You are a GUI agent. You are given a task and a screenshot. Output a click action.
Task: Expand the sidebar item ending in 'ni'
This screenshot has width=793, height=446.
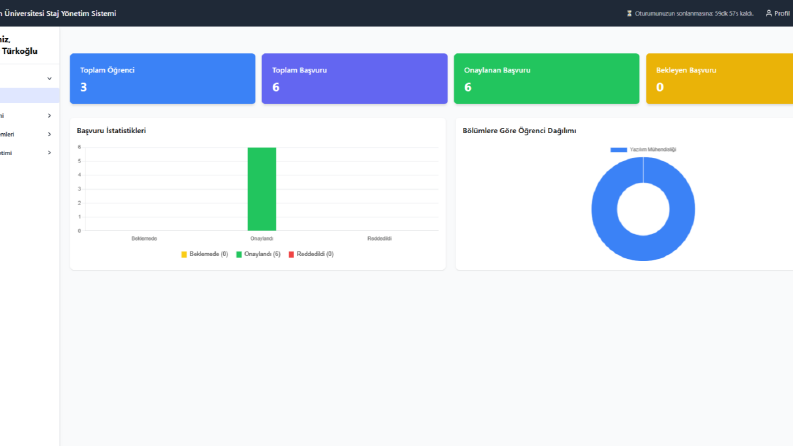tap(49, 116)
